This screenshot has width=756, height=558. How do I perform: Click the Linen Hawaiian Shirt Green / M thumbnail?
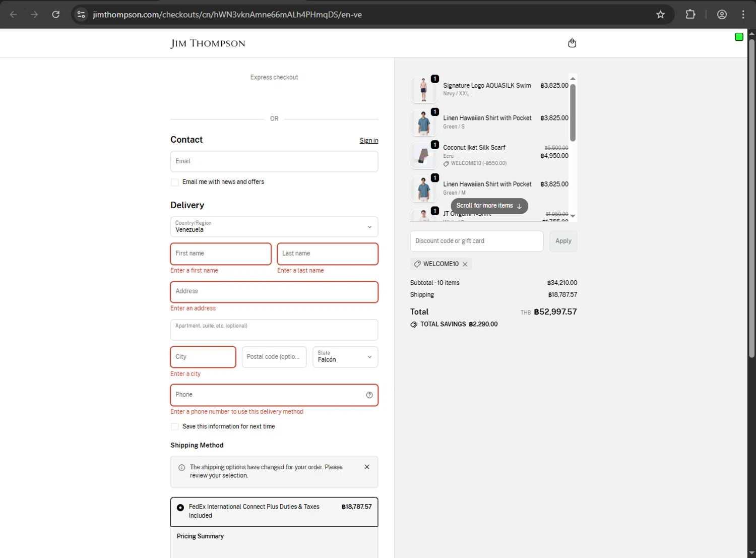(424, 189)
